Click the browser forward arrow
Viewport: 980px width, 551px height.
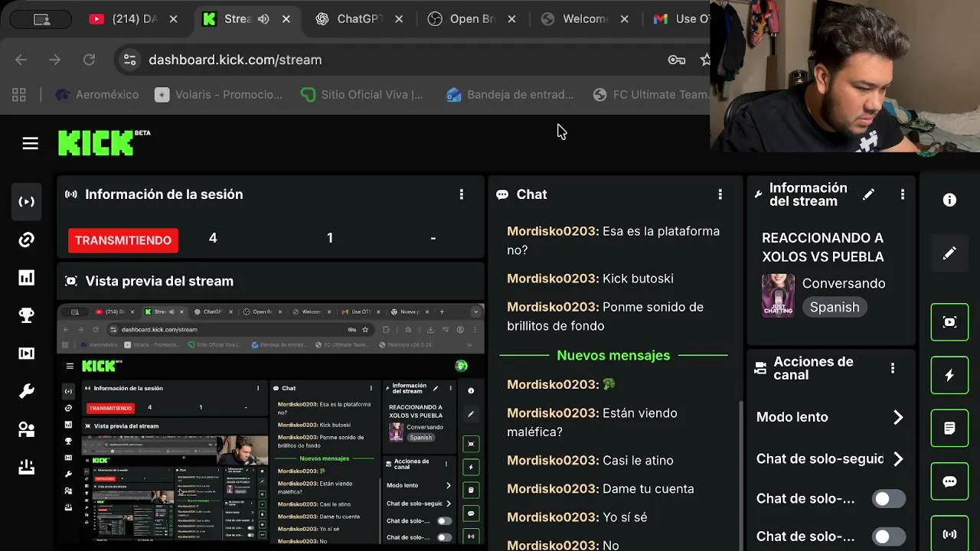coord(54,60)
